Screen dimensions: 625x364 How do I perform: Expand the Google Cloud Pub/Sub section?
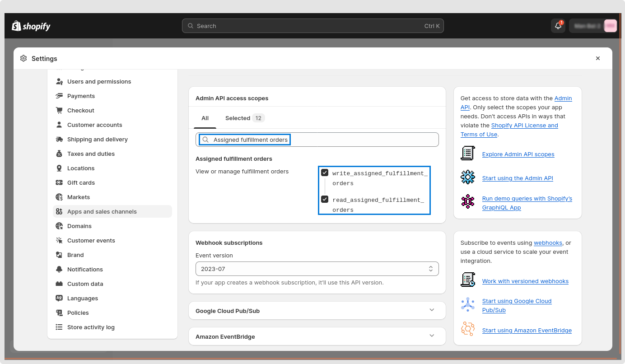317,311
